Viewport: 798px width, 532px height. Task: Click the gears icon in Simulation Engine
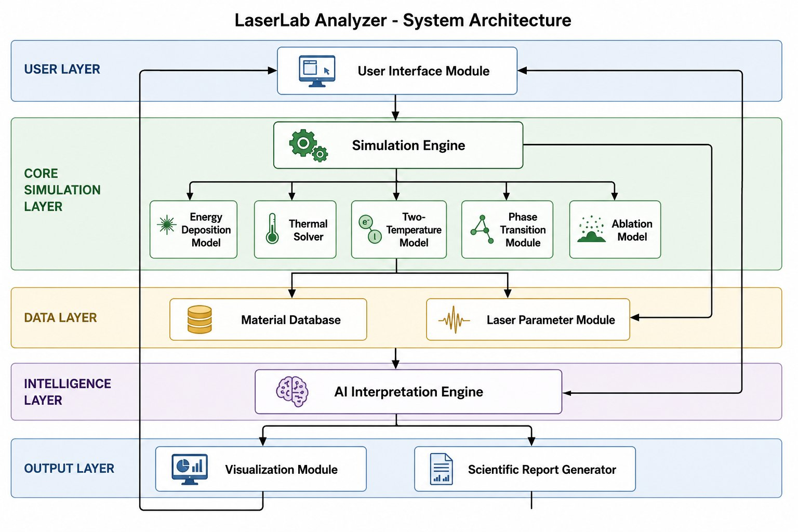click(x=309, y=145)
